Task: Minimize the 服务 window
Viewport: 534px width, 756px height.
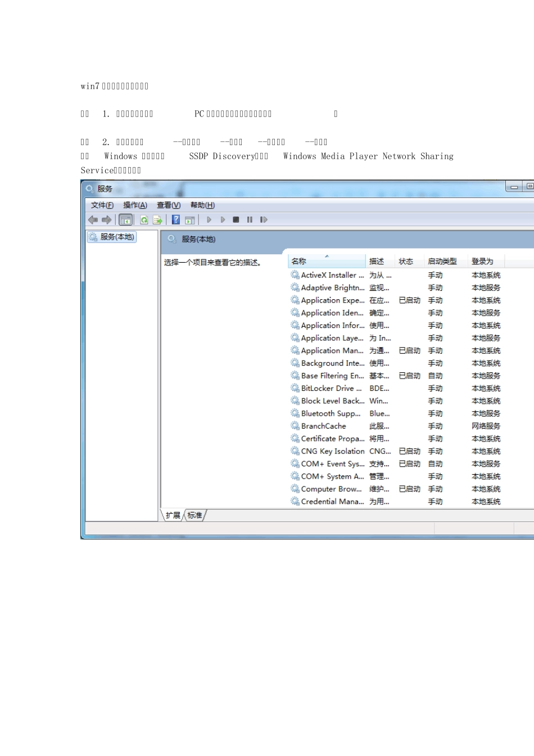Action: tap(514, 186)
